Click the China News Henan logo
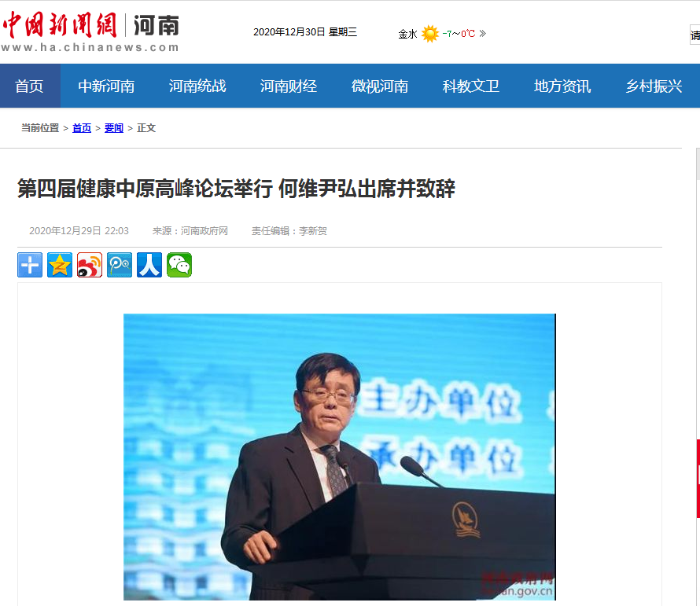700x606 pixels. point(90,32)
